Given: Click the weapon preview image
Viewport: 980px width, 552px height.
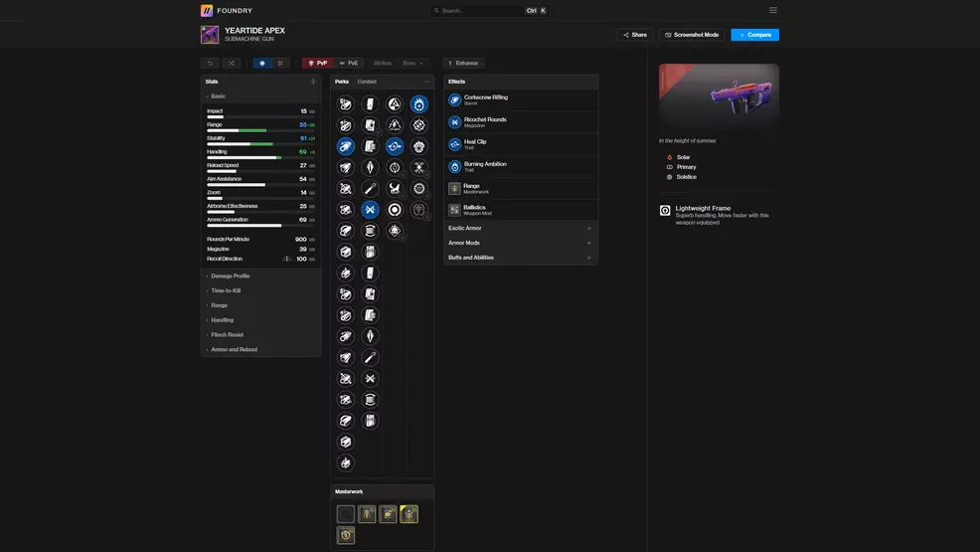Looking at the screenshot, I should (x=719, y=96).
